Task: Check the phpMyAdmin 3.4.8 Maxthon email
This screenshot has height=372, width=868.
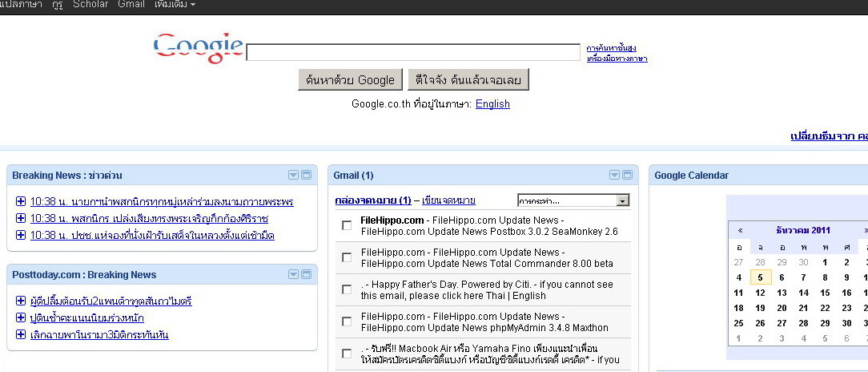Action: (x=347, y=321)
